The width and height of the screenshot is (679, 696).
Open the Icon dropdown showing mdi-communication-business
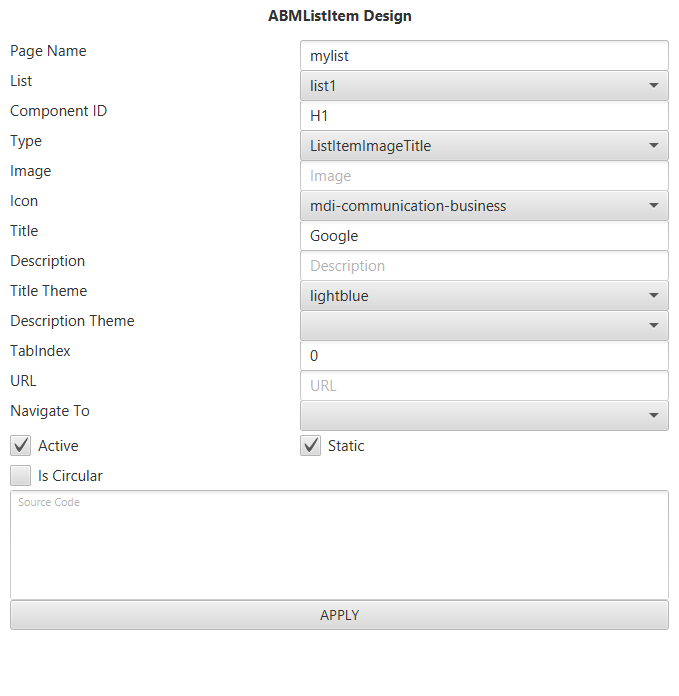pyautogui.click(x=484, y=206)
